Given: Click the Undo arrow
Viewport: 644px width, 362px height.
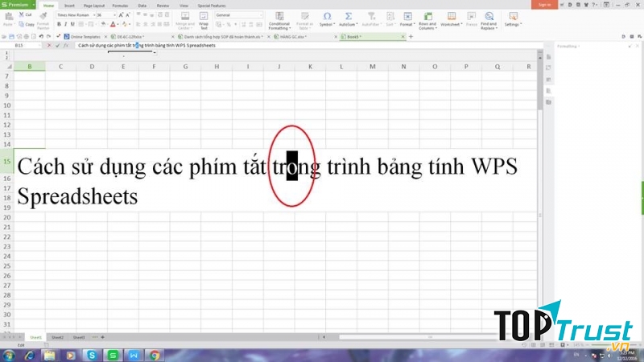Looking at the screenshot, I should point(41,36).
